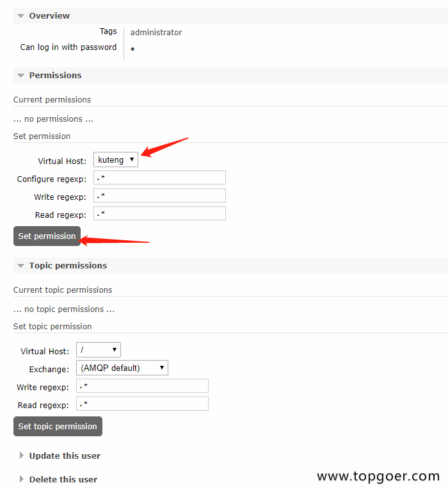Collapse Topic permissions via its heading text

click(68, 266)
